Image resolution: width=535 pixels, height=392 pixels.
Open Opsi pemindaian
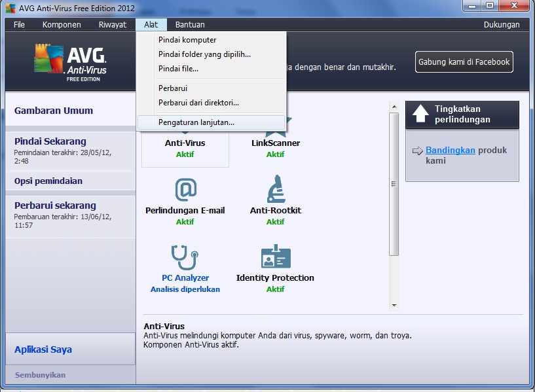coord(70,181)
